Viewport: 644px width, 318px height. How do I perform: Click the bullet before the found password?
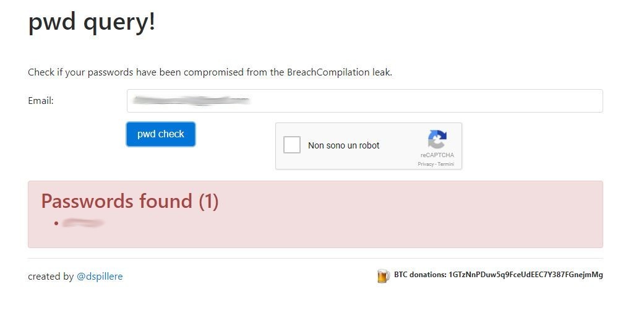click(x=56, y=223)
